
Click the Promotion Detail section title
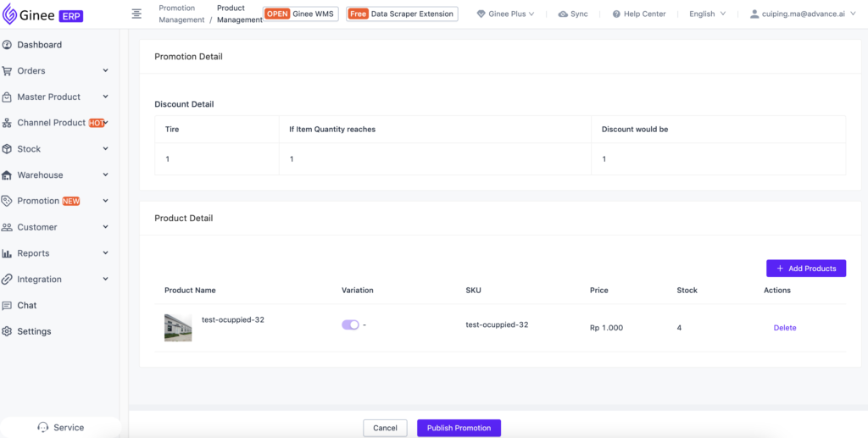(x=189, y=57)
